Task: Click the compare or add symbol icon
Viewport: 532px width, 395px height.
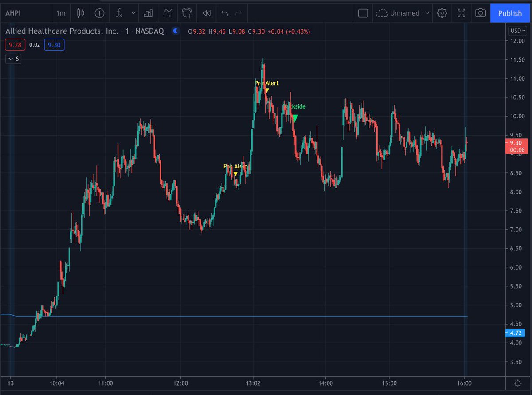Action: click(x=99, y=13)
